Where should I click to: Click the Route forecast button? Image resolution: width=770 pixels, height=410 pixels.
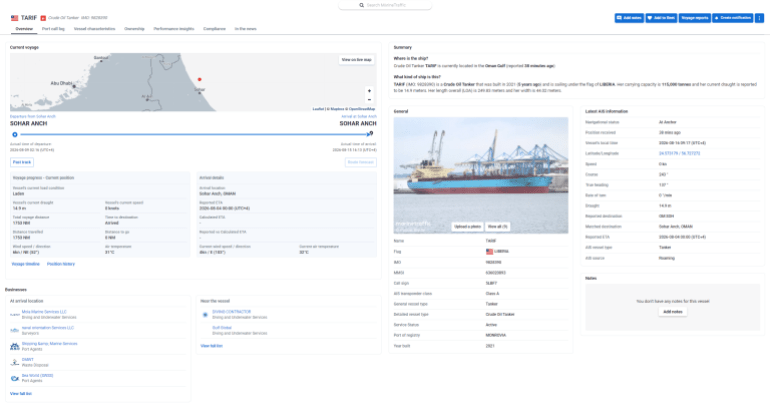click(361, 163)
